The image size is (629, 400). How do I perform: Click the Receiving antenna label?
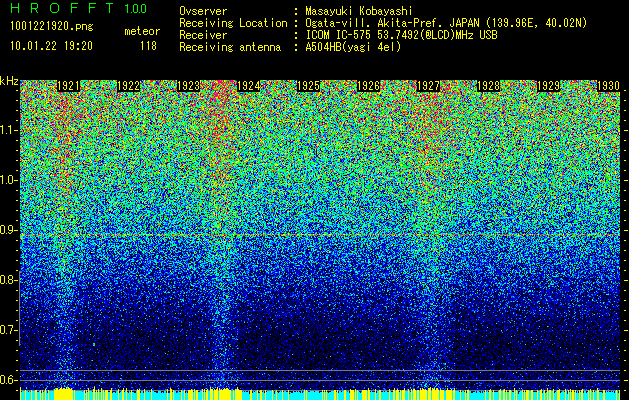pyautogui.click(x=230, y=47)
